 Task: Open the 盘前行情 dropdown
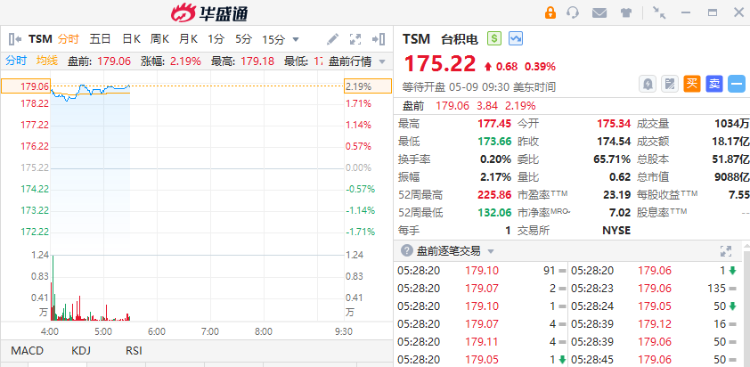[357, 61]
